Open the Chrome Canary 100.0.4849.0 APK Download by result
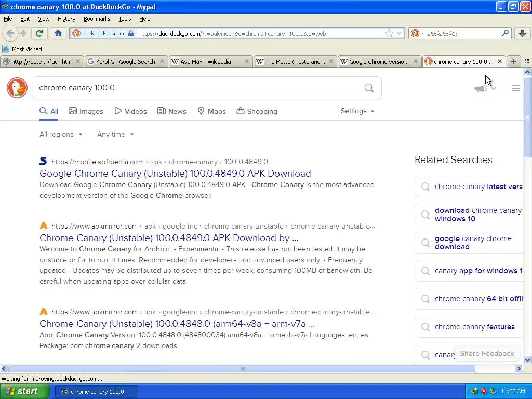The height and width of the screenshot is (399, 532). [169, 238]
